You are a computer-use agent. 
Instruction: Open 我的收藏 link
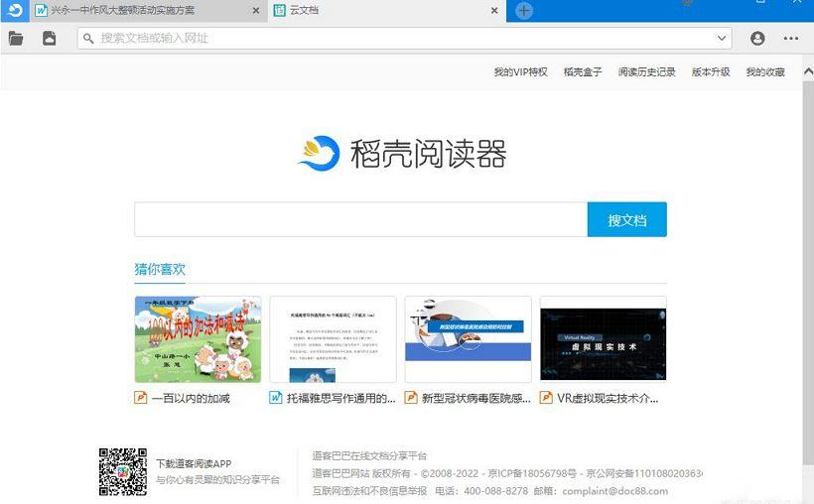(x=765, y=72)
